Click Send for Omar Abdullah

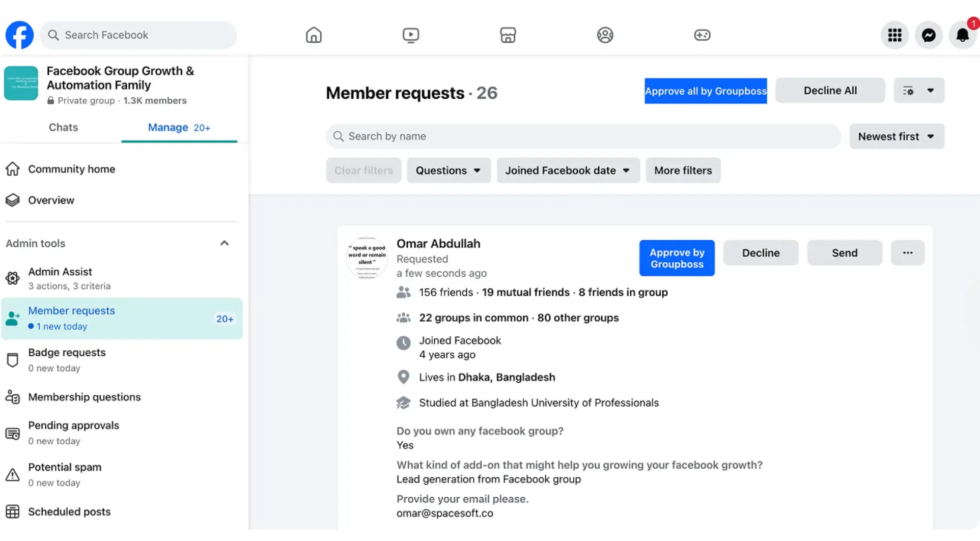845,253
